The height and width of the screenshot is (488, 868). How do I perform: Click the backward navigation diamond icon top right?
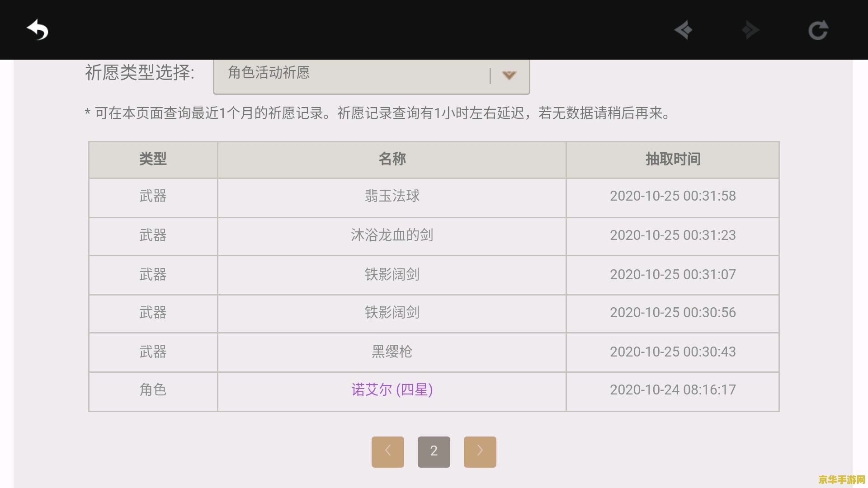click(x=684, y=30)
